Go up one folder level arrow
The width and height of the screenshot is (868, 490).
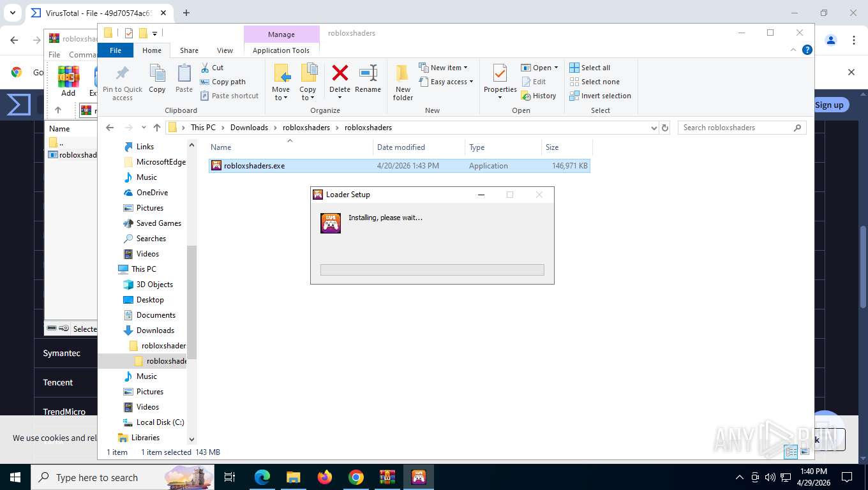157,128
